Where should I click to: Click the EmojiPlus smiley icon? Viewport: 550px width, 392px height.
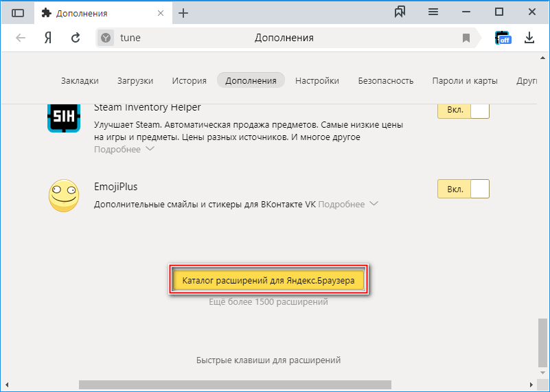point(64,196)
